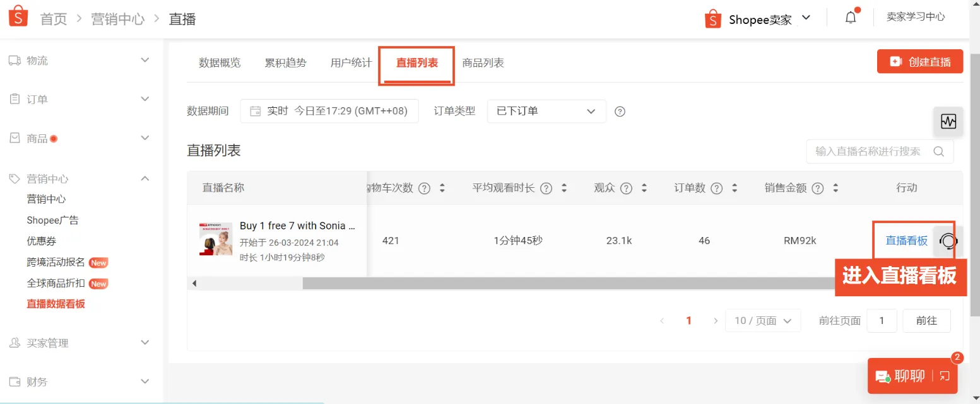Open the notification bell

[x=850, y=17]
